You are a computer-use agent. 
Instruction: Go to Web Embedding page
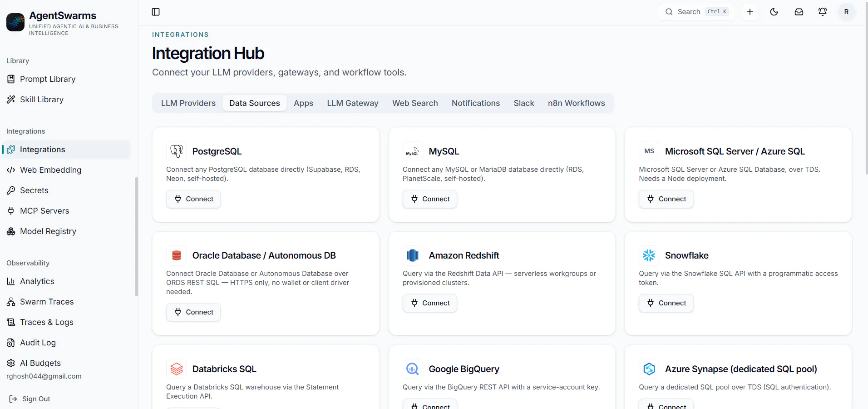pyautogui.click(x=66, y=170)
